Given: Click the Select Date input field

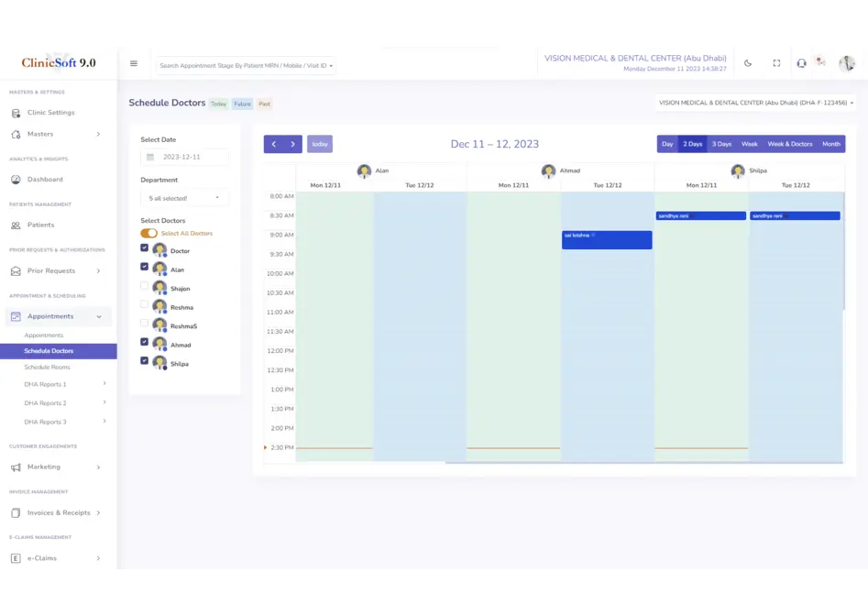Looking at the screenshot, I should click(184, 157).
